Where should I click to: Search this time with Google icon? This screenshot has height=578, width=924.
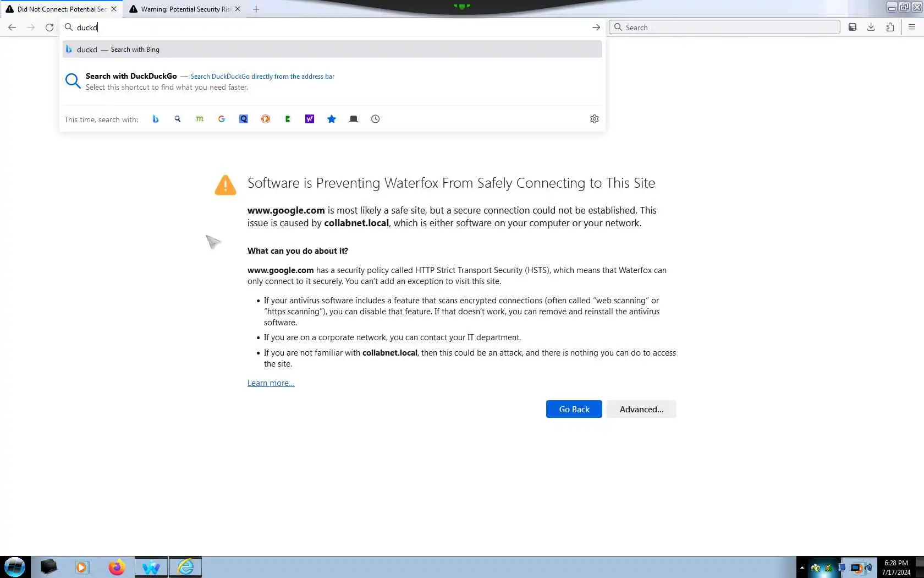click(222, 119)
